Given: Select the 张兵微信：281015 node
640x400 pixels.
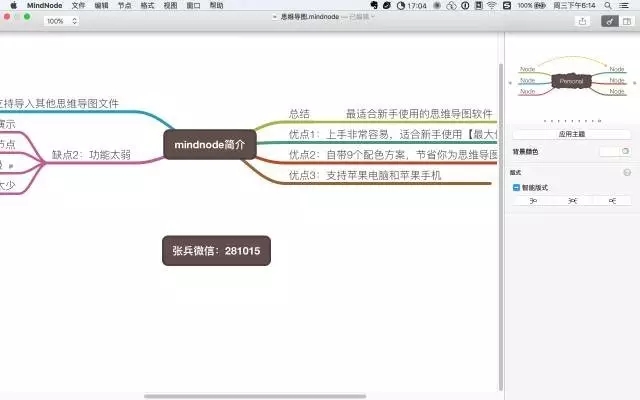Looking at the screenshot, I should point(216,251).
